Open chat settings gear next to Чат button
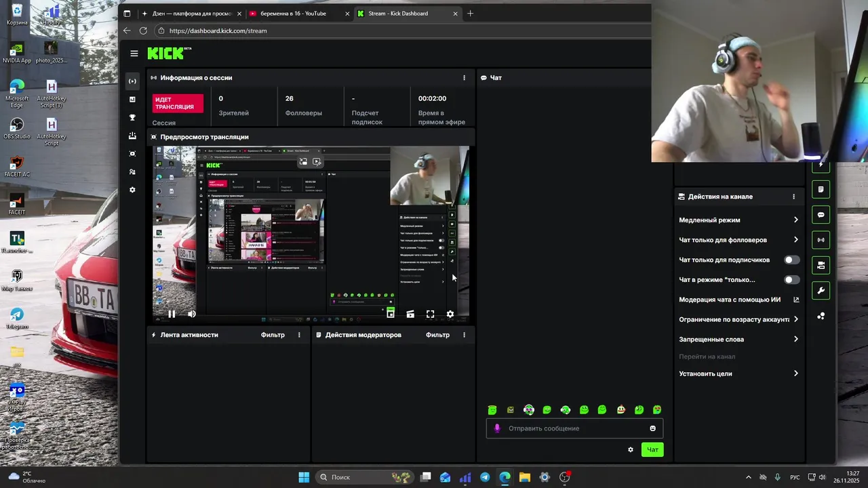The width and height of the screenshot is (868, 488). click(x=631, y=449)
